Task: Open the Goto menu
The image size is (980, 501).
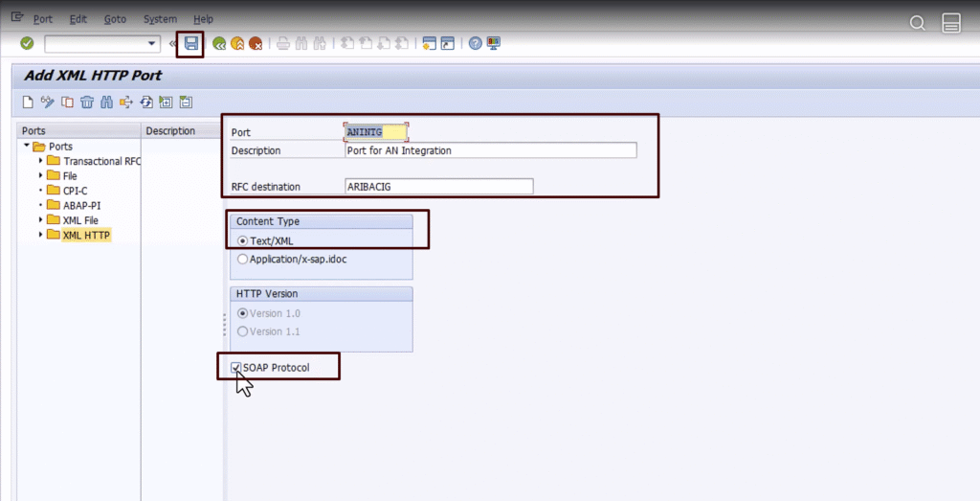Action: [115, 19]
